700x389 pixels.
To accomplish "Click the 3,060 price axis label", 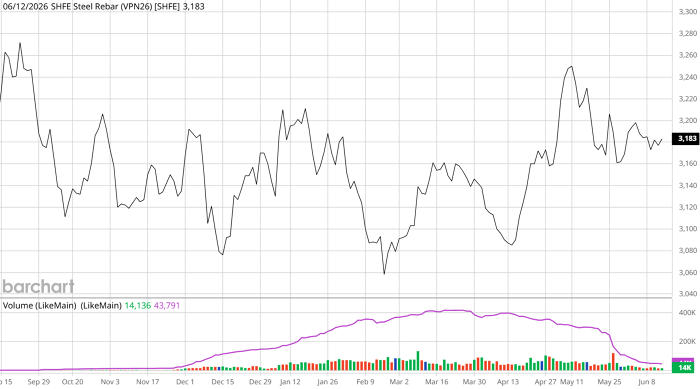I will (688, 272).
